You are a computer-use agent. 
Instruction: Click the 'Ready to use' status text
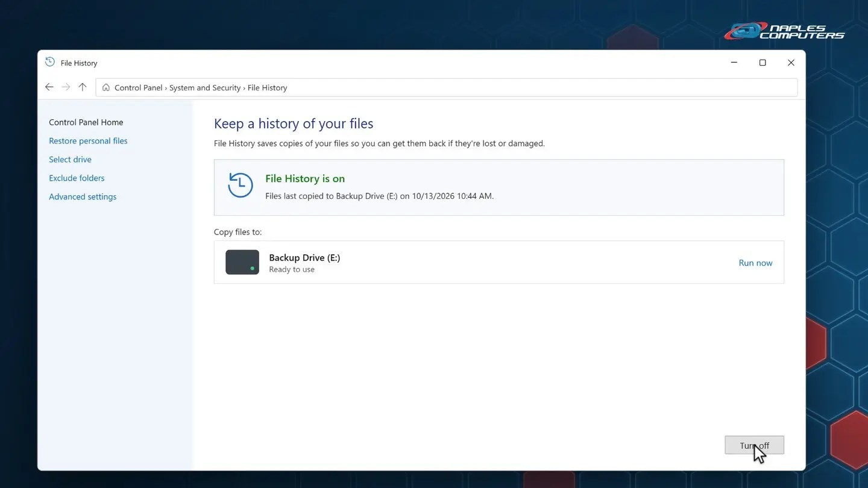pos(292,269)
